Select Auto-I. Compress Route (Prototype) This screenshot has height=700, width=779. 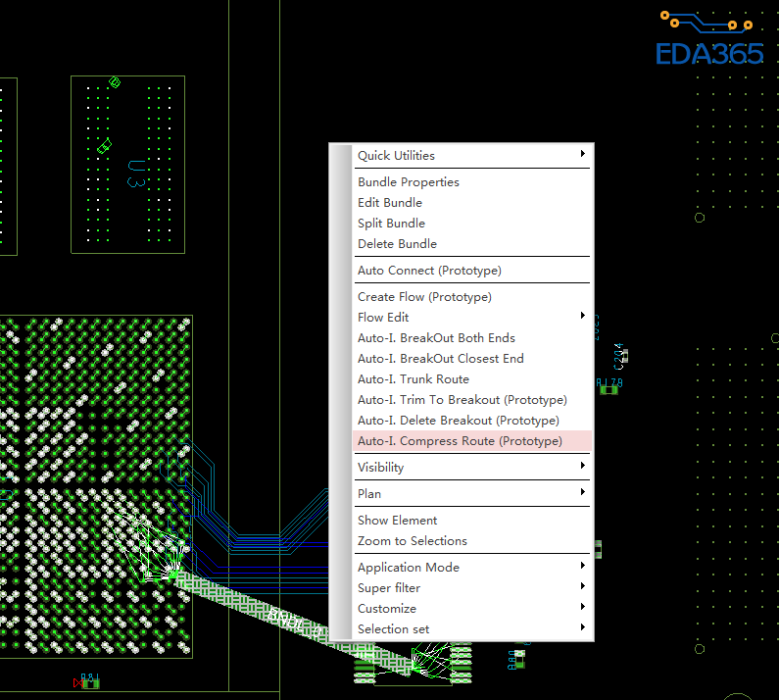460,441
